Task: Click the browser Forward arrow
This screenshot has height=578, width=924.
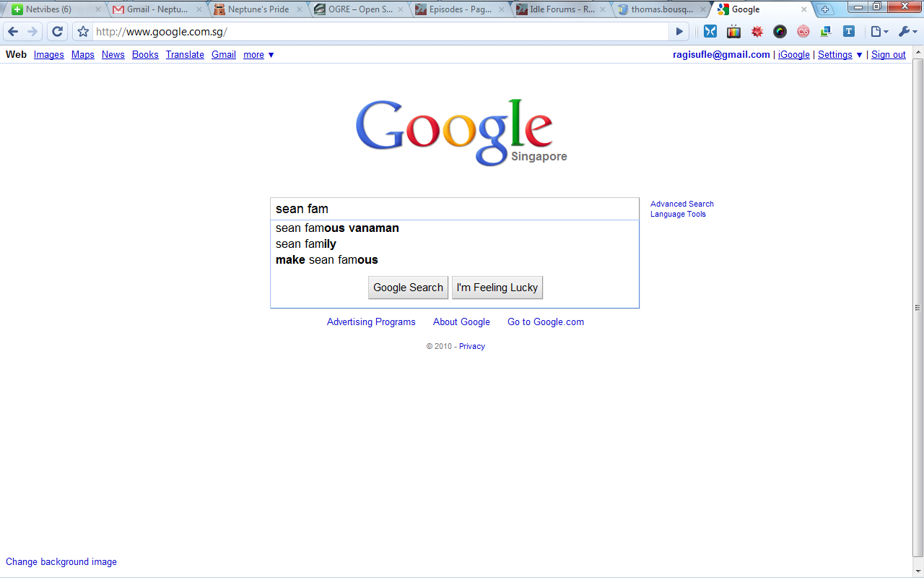Action: click(x=32, y=32)
